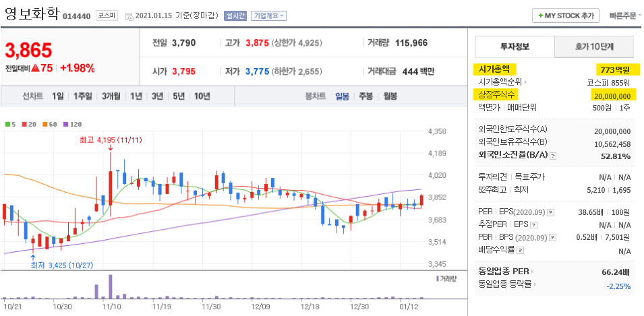
Task: Switch to the 투자정보 tab
Action: (x=515, y=46)
